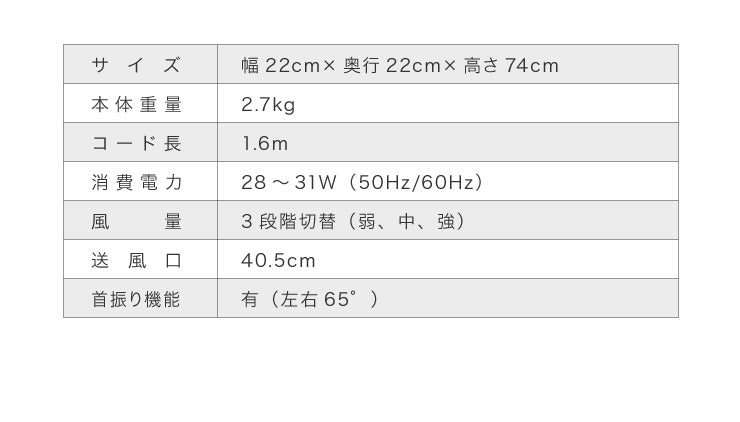Click the 有（左右65°）oscillation value

(310, 299)
